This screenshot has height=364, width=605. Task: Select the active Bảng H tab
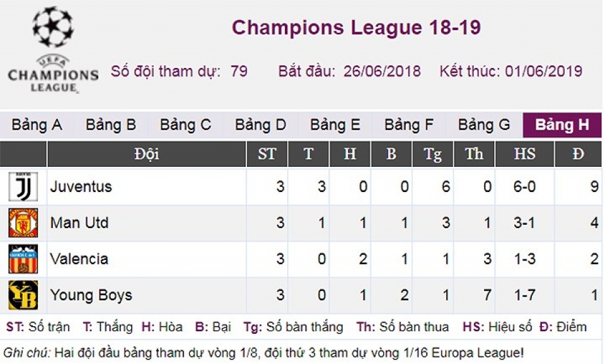click(562, 125)
